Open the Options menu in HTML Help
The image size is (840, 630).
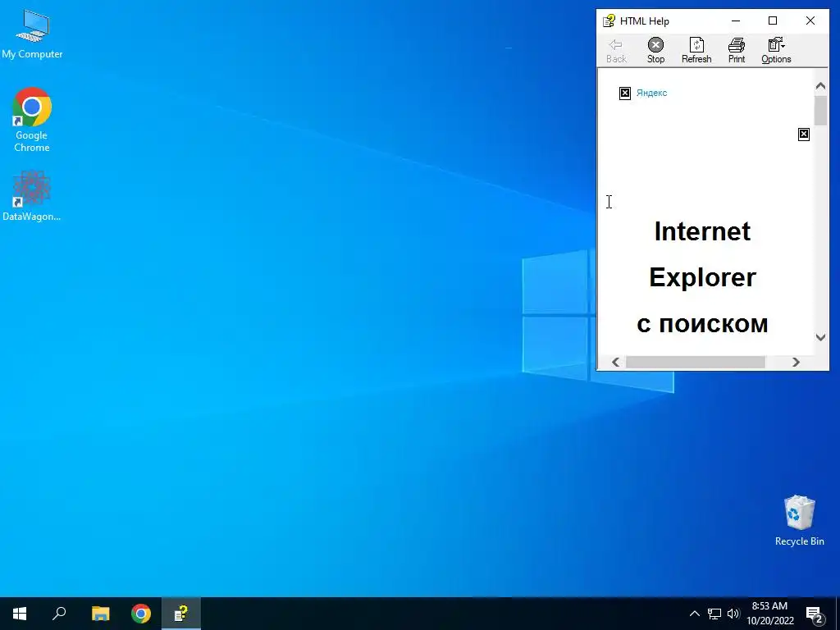tap(776, 51)
